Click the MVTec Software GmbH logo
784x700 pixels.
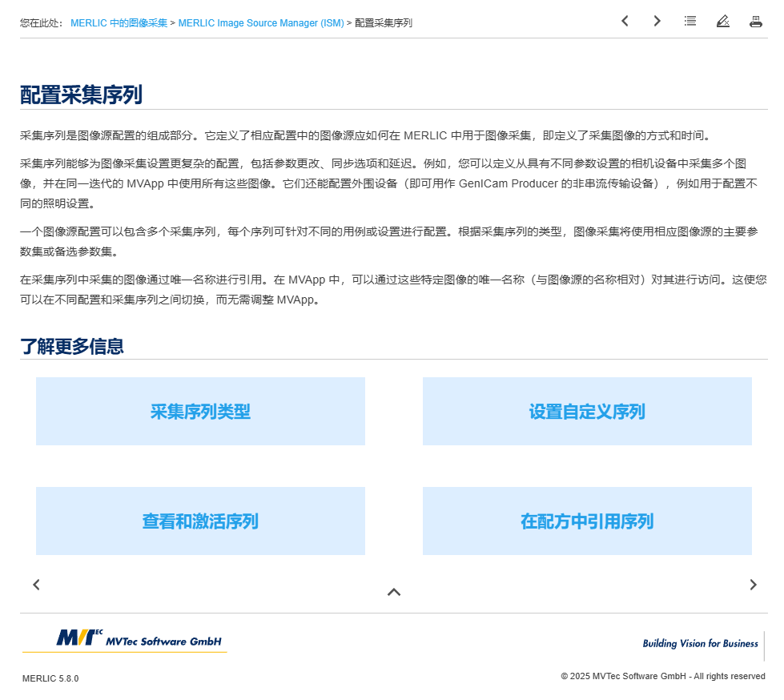pos(139,639)
